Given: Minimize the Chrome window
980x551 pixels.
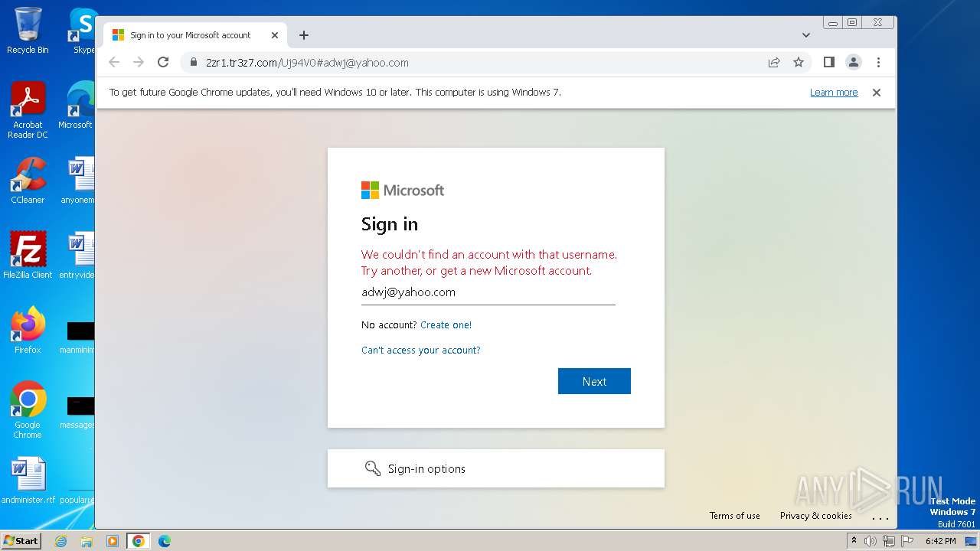Looking at the screenshot, I should (832, 23).
